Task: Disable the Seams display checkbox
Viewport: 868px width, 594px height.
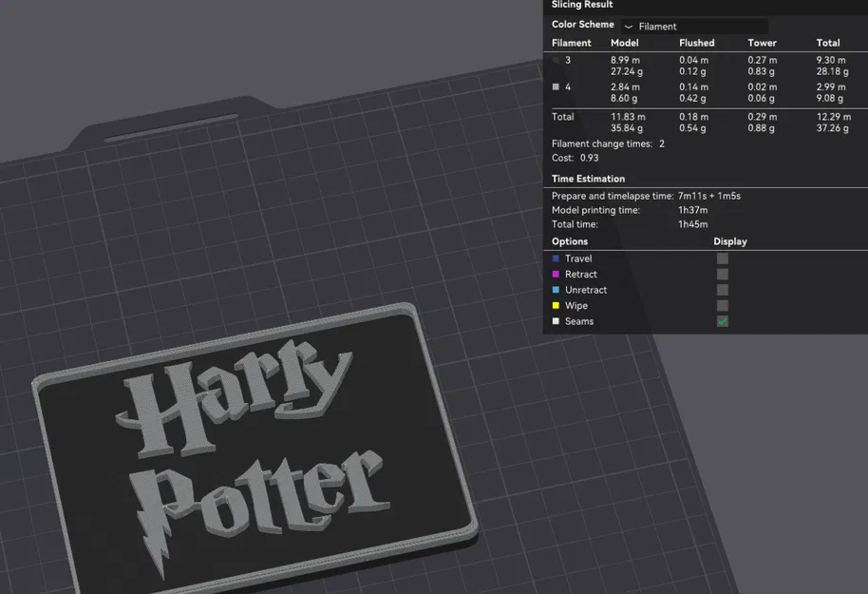Action: click(722, 321)
